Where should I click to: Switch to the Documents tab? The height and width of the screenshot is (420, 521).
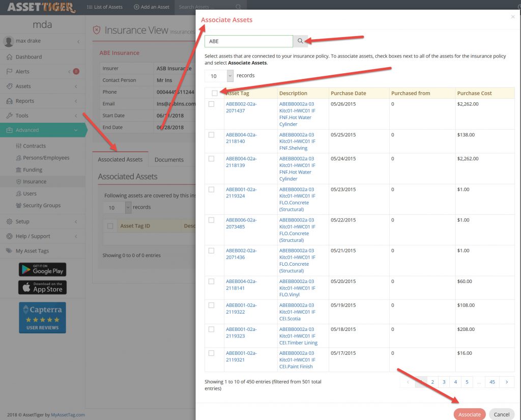click(169, 159)
